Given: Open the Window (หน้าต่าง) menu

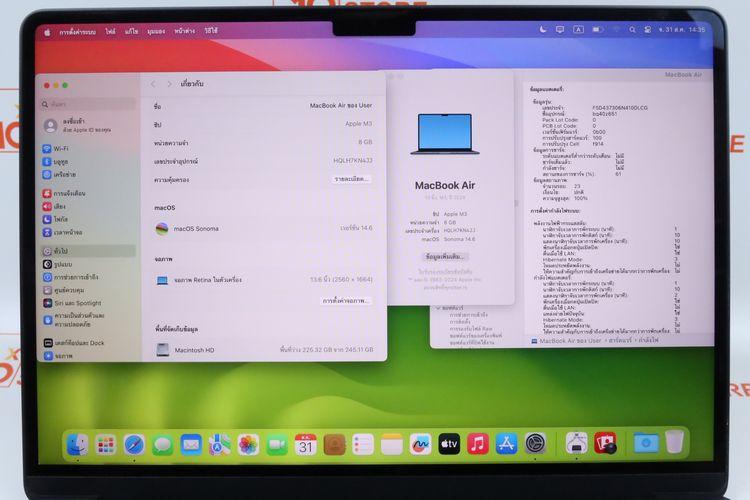Looking at the screenshot, I should click(185, 31).
